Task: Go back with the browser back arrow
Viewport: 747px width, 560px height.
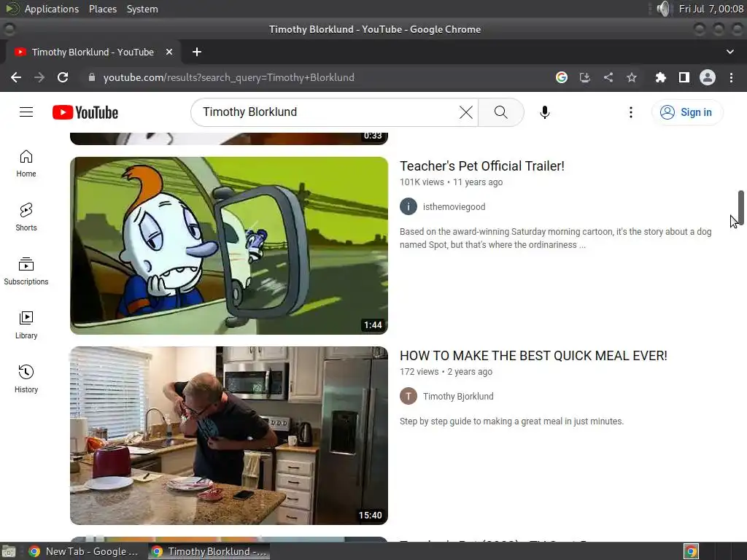Action: pos(16,77)
